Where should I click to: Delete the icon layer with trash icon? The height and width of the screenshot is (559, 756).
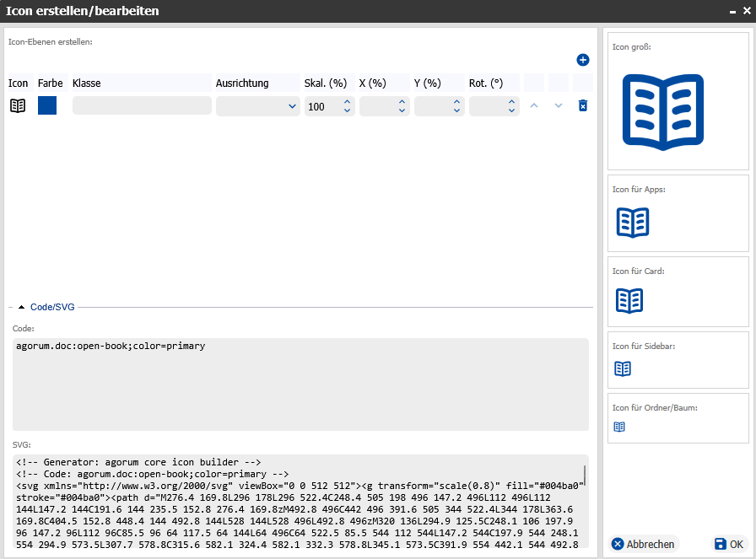click(x=582, y=105)
